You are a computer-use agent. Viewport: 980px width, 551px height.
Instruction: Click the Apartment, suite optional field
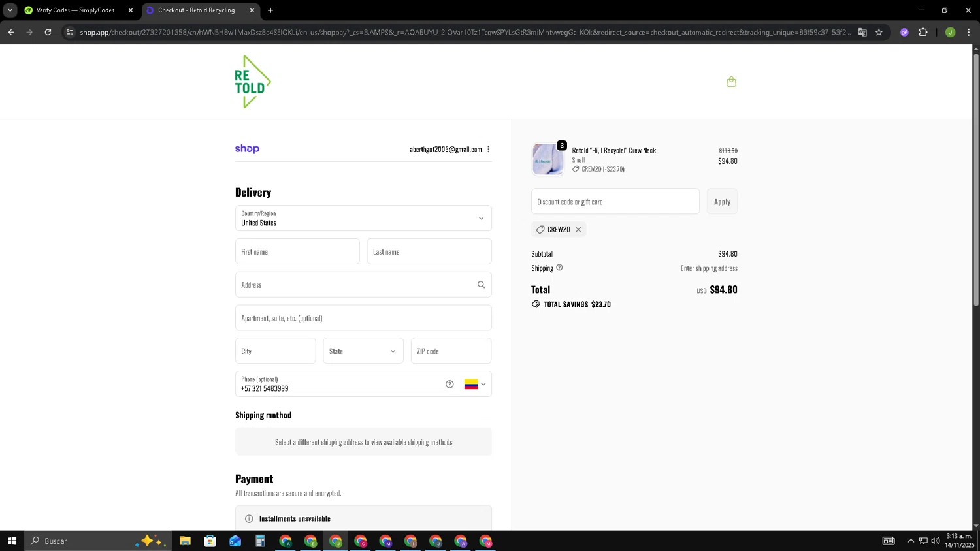(363, 318)
